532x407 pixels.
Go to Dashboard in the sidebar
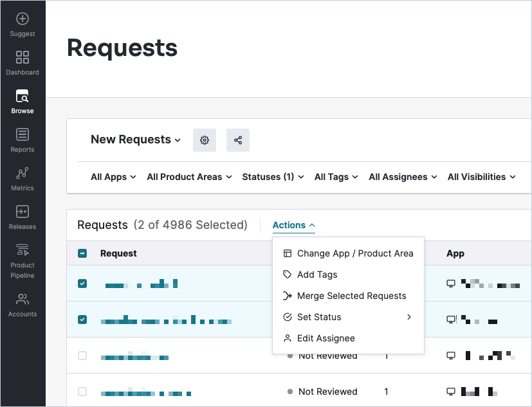click(23, 63)
